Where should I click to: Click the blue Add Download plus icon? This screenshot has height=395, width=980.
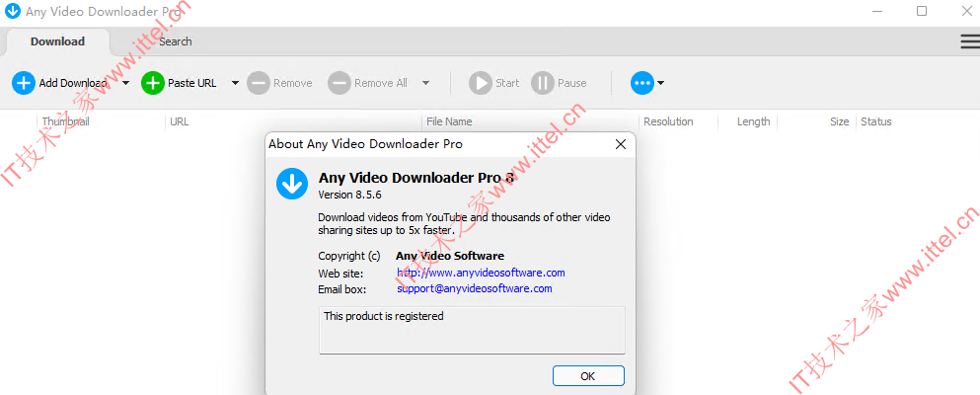coord(23,83)
